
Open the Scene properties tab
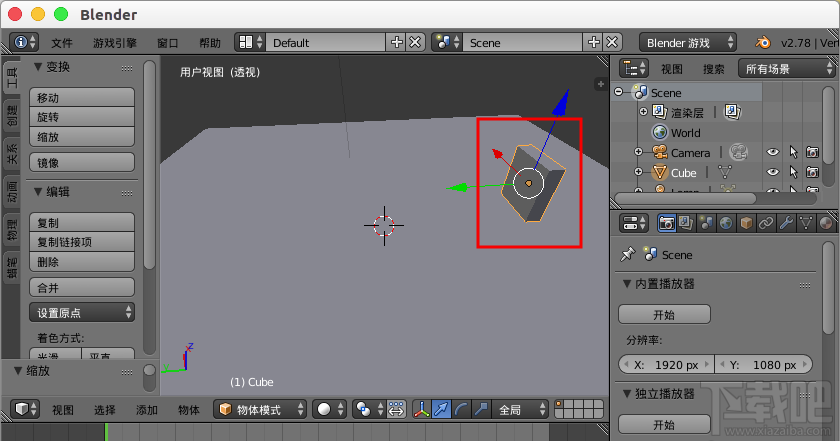[706, 223]
